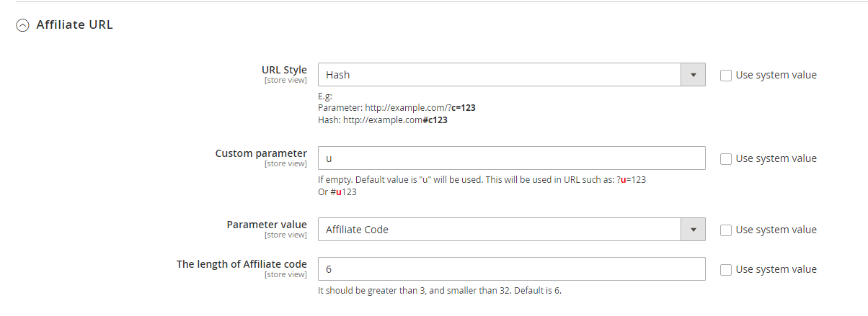Click the URL Style field label
Viewport: 868px width, 316px height.
point(284,70)
